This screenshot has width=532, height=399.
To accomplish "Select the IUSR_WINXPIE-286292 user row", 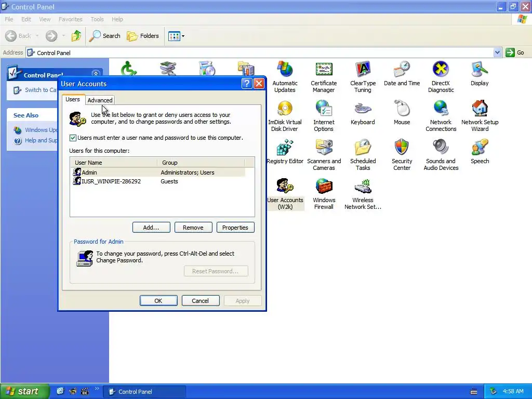I will [x=158, y=181].
